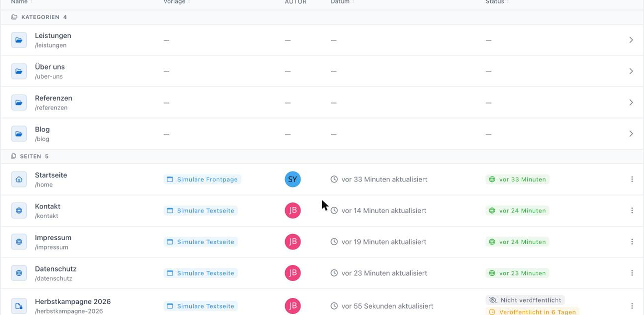Click Datenschutz's 'vor 23 Minuten' status badge
The image size is (644, 315).
pos(517,273)
